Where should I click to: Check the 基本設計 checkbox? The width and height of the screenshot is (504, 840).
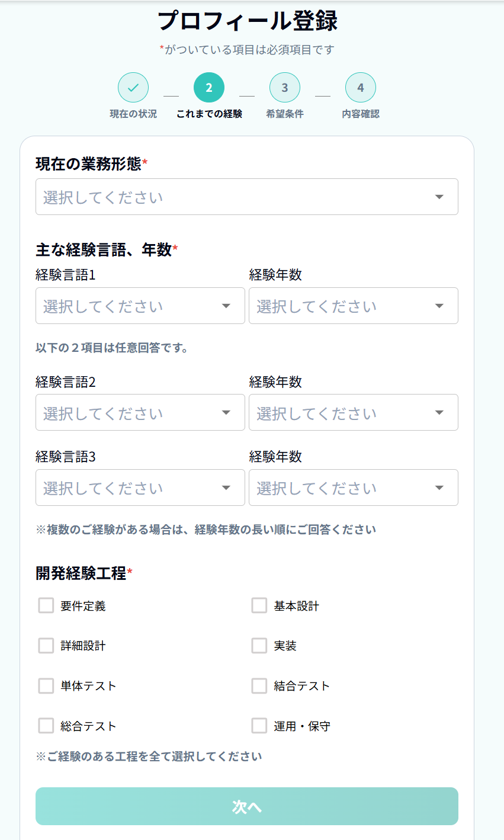coord(259,605)
